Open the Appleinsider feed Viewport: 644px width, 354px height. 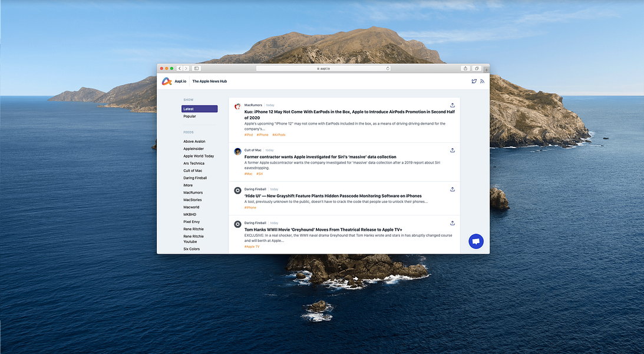193,149
